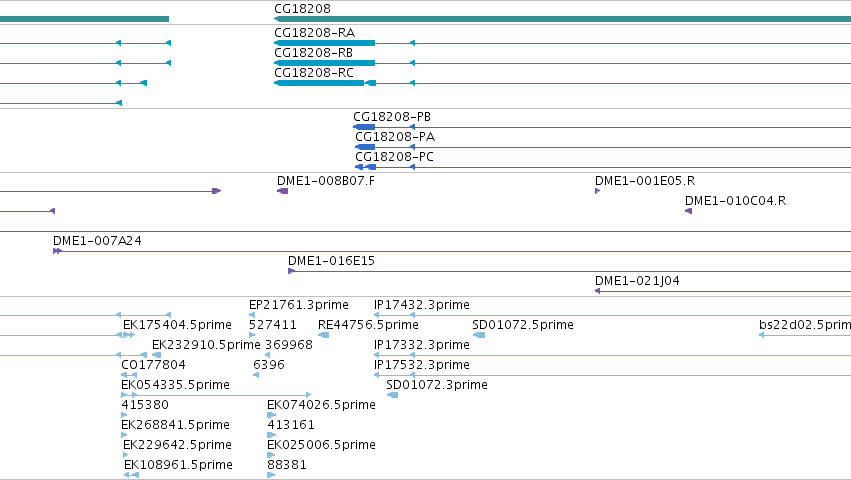
Task: Select the CG18208-PB protein feature
Action: (364, 127)
